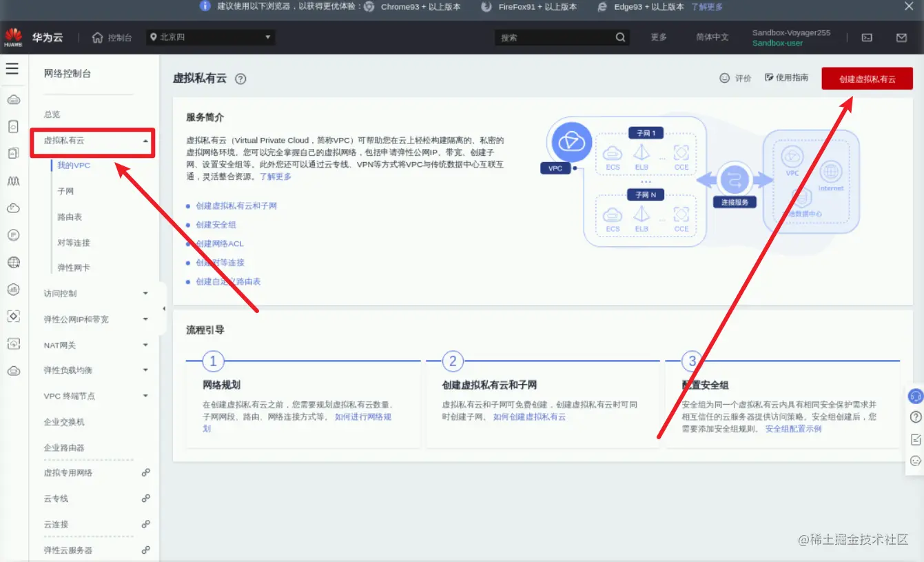The width and height of the screenshot is (924, 562).
Task: Open the 创建网络ACL link
Action: coord(220,244)
